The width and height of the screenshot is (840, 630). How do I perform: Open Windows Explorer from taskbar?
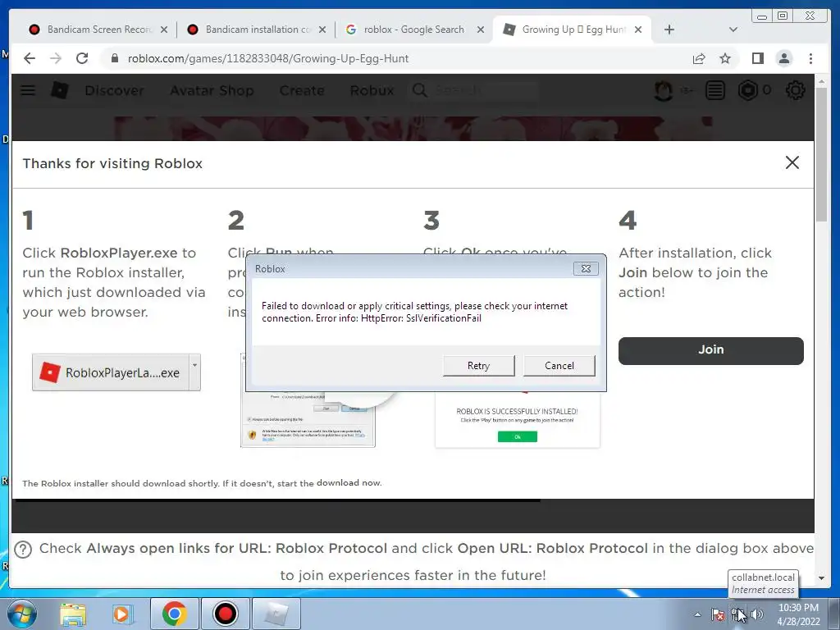click(73, 614)
